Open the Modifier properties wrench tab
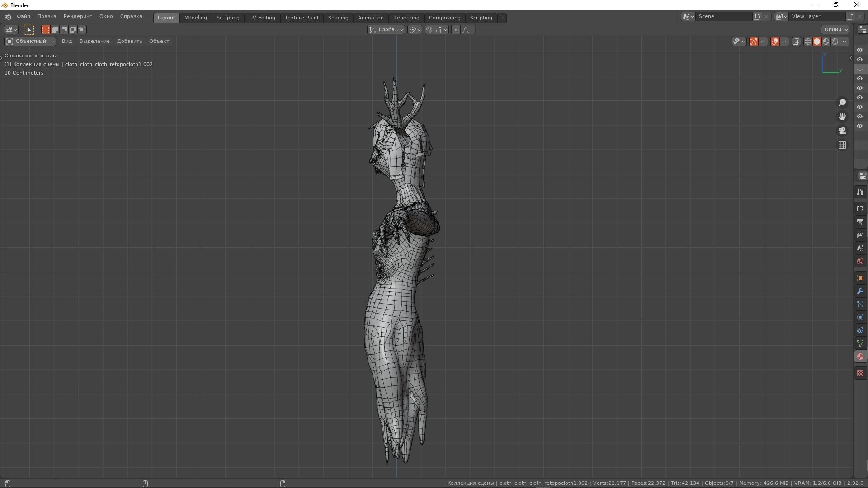Image resolution: width=868 pixels, height=488 pixels. point(860,291)
